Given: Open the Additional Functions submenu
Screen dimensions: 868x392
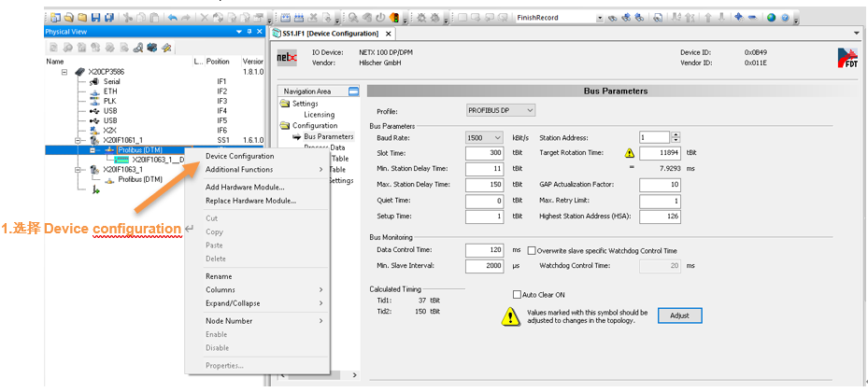Looking at the screenshot, I should 258,169.
